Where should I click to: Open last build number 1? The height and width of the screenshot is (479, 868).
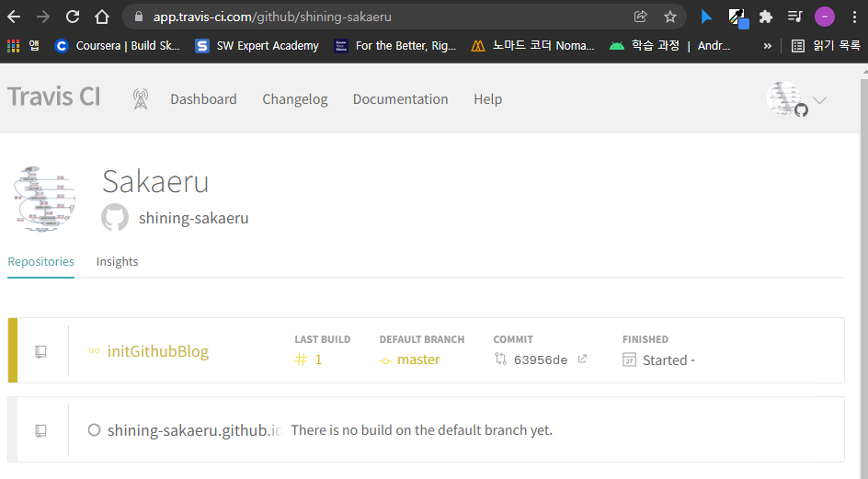click(x=308, y=360)
